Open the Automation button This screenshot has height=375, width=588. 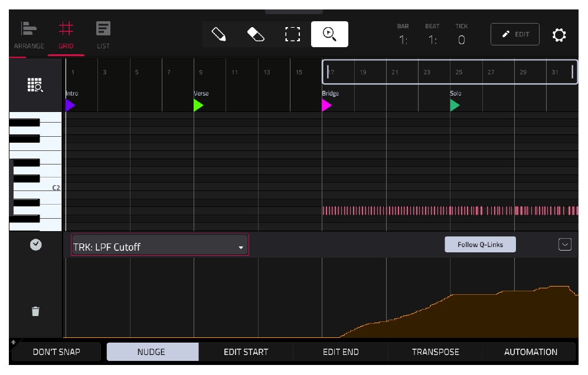(x=530, y=352)
